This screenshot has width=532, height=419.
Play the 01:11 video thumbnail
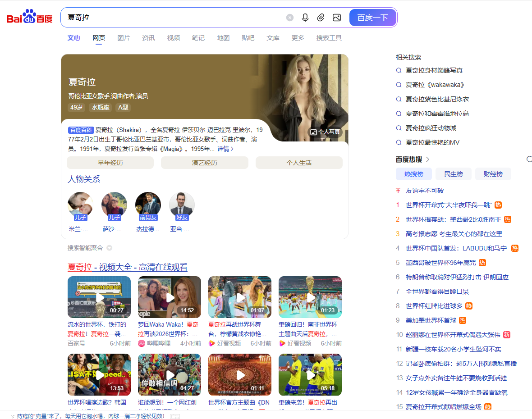239,374
